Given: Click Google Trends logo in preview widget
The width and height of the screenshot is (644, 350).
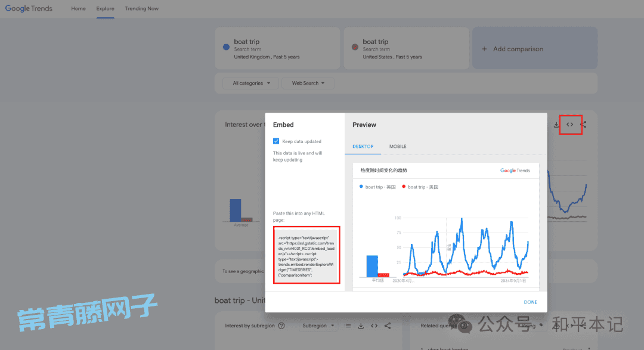Looking at the screenshot, I should pos(515,171).
